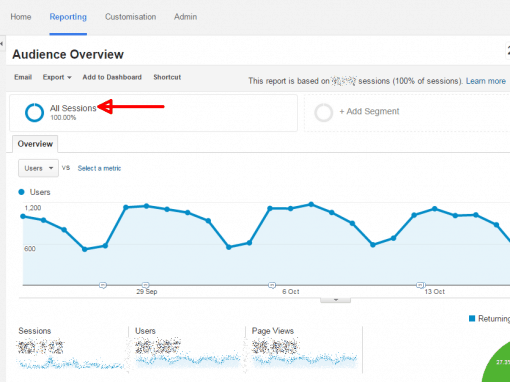
Task: Open the Customisation tab
Action: 130,17
